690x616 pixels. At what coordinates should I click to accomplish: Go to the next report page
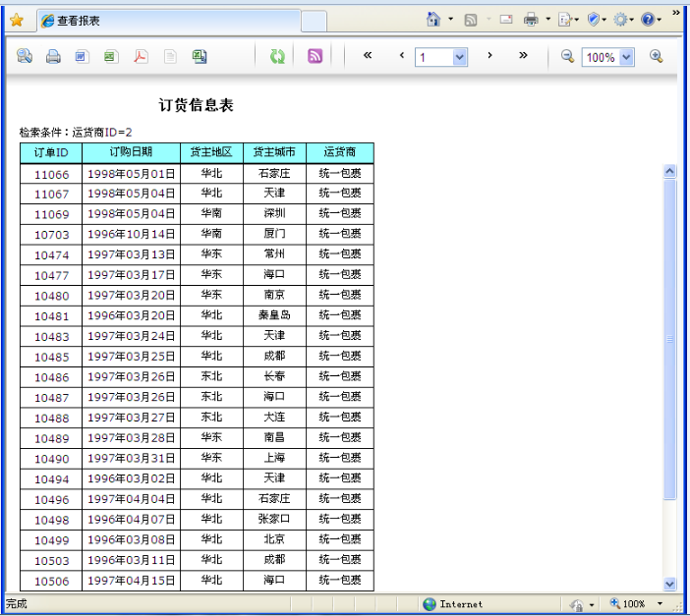(x=489, y=55)
